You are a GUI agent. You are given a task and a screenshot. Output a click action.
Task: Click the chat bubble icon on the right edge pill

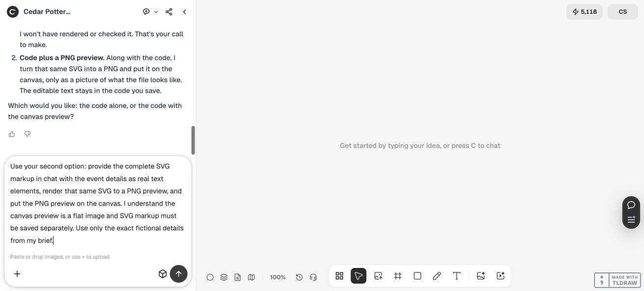point(631,205)
